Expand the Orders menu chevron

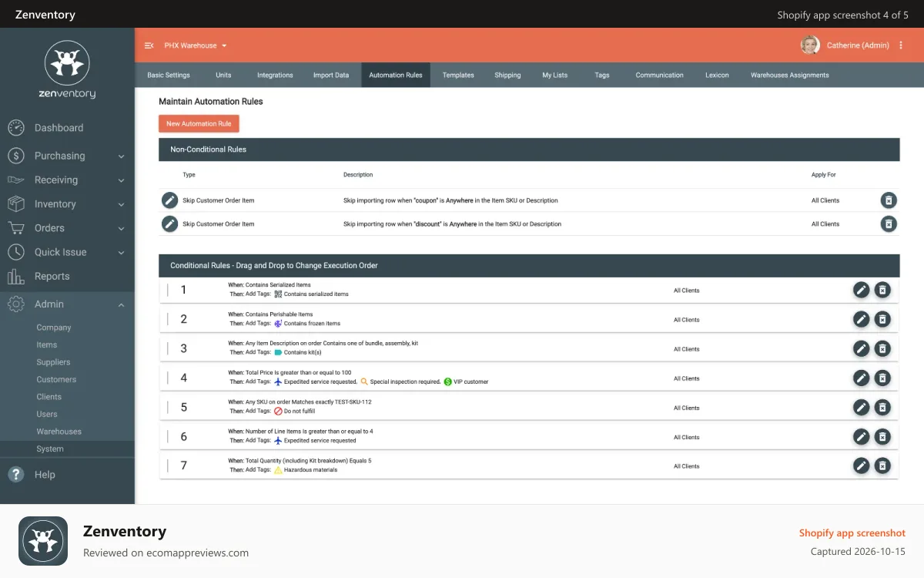point(121,229)
